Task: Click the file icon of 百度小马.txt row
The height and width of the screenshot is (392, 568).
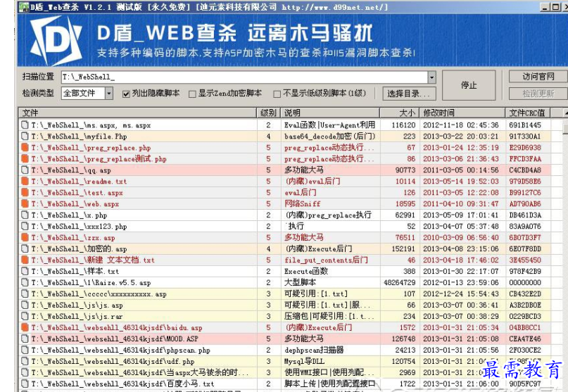Action: coord(25,384)
